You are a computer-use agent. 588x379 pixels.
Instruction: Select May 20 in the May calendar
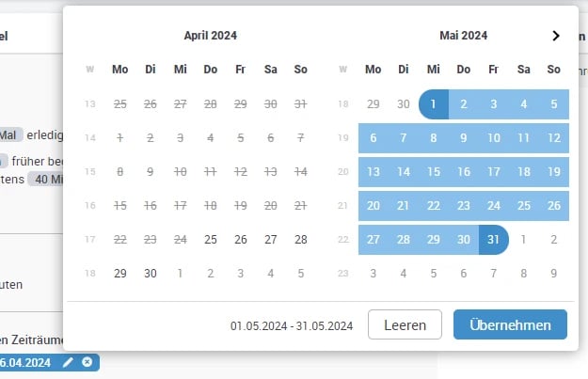coord(373,205)
